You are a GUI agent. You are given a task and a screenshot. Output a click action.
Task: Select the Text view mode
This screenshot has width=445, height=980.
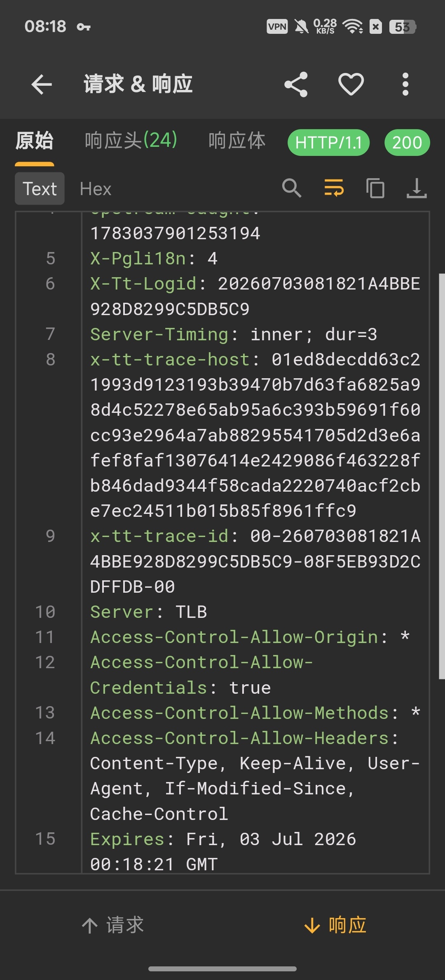tap(40, 188)
